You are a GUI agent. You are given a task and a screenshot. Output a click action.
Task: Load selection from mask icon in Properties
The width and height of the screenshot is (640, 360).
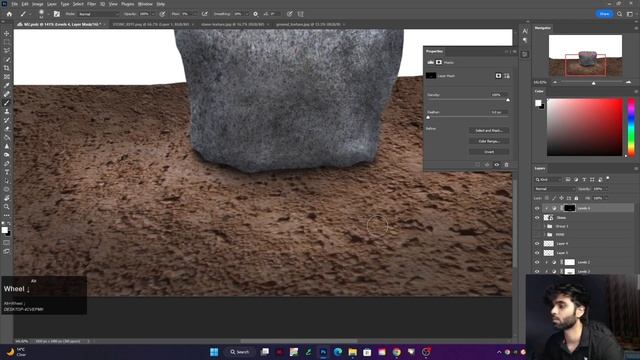(478, 164)
